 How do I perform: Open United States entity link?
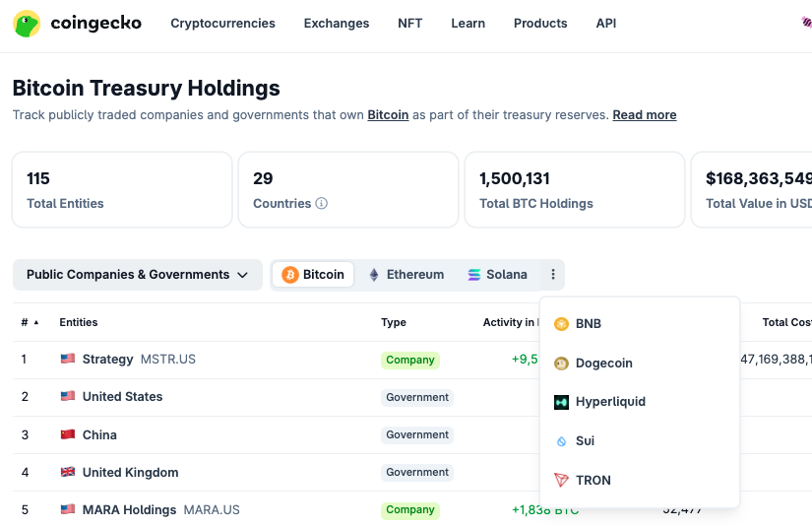(122, 396)
